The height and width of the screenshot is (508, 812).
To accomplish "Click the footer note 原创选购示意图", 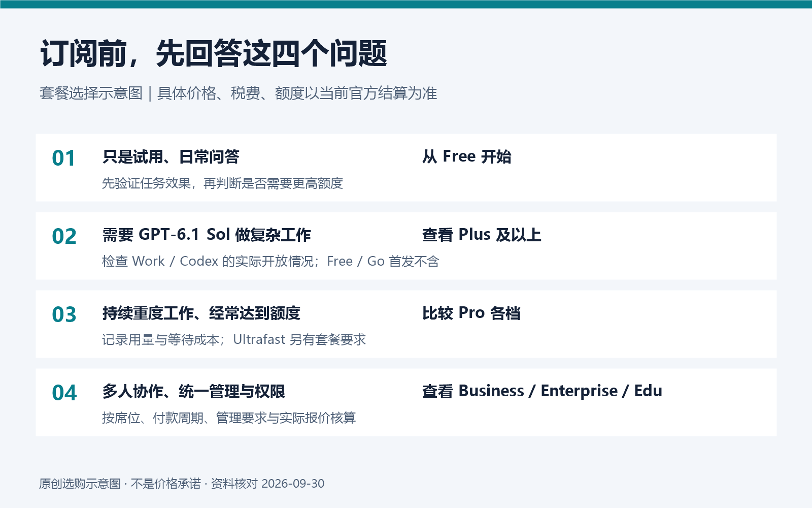I will (x=182, y=484).
